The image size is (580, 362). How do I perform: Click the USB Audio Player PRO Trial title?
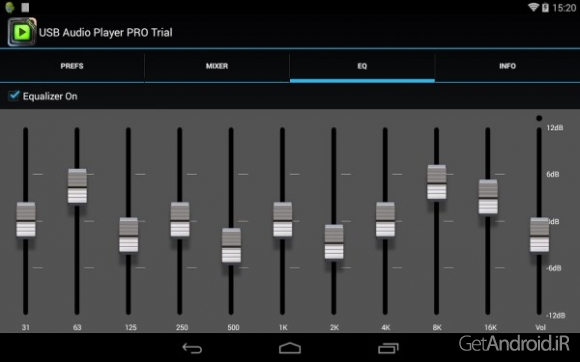pos(105,33)
